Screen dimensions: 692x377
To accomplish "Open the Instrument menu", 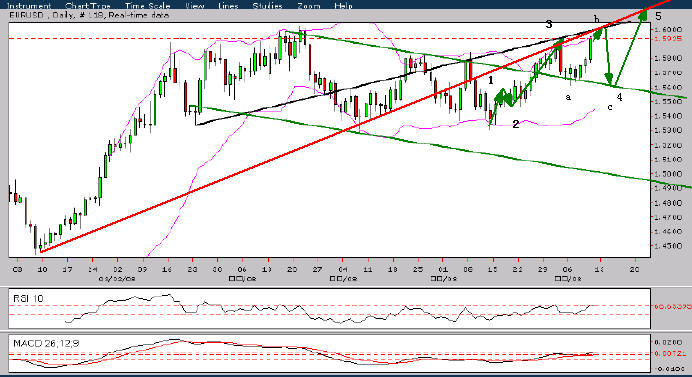I will 29,6.
